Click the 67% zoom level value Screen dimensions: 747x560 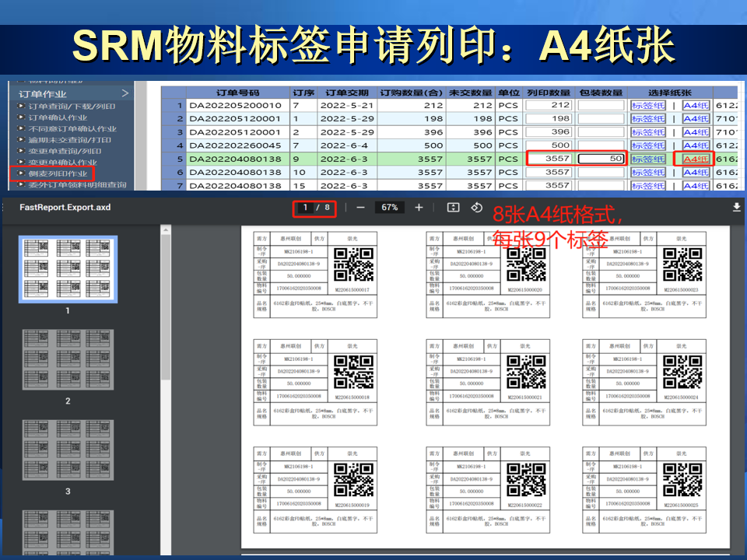(389, 208)
